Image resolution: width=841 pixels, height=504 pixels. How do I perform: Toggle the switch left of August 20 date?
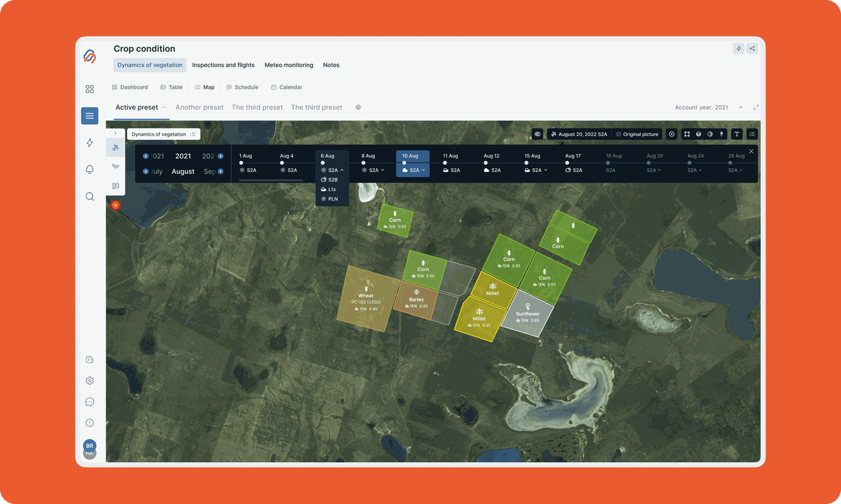pos(537,134)
